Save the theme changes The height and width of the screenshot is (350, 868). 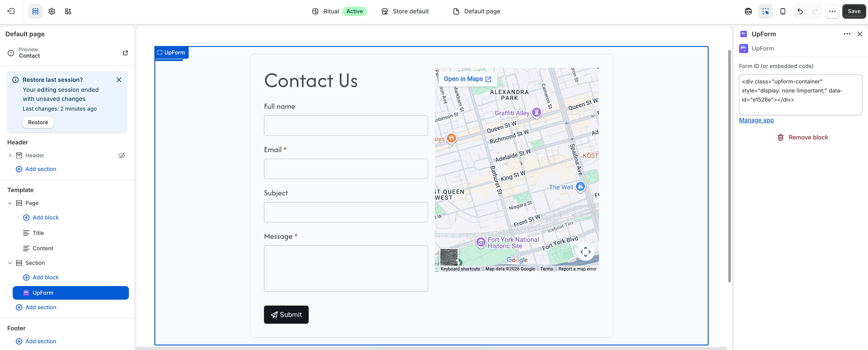pyautogui.click(x=854, y=11)
